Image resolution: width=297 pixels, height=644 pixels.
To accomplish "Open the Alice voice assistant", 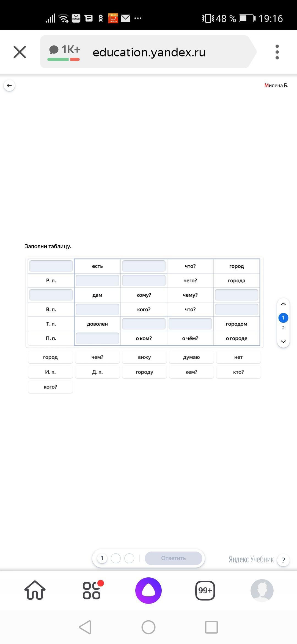I will click(x=148, y=591).
